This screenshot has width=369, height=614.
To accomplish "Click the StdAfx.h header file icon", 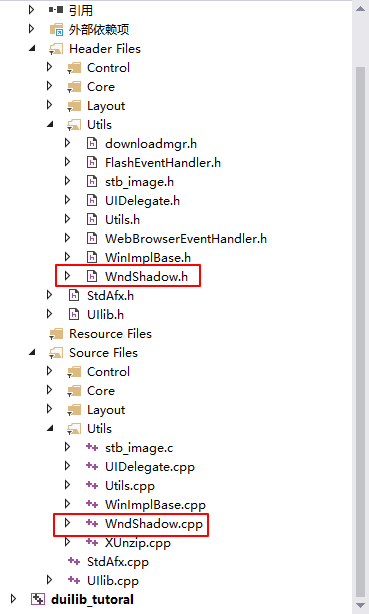I will click(74, 296).
